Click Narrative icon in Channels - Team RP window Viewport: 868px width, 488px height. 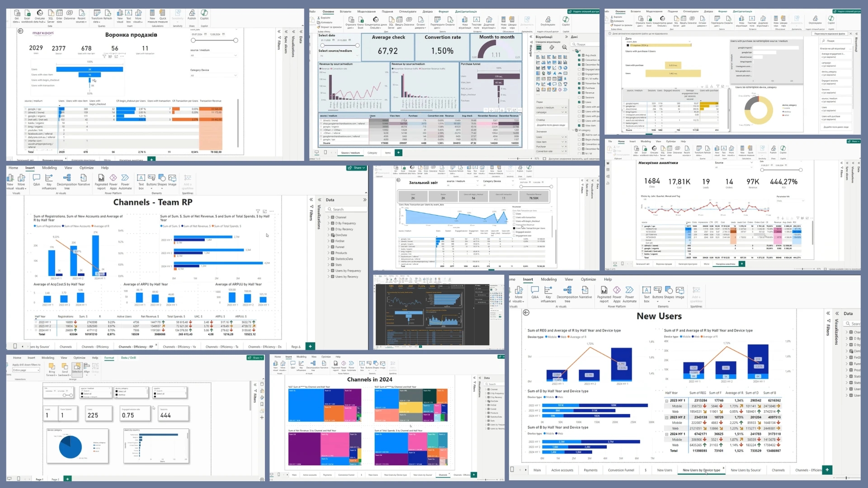click(x=84, y=178)
